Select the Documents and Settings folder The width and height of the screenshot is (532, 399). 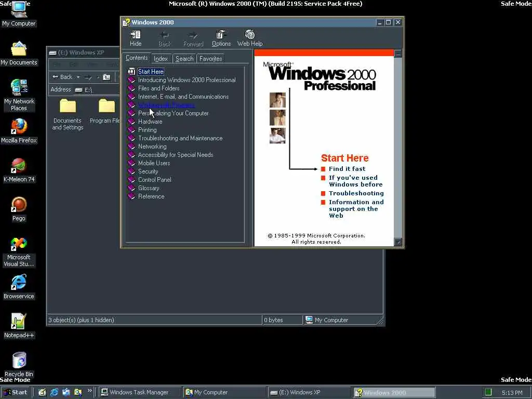tap(68, 115)
